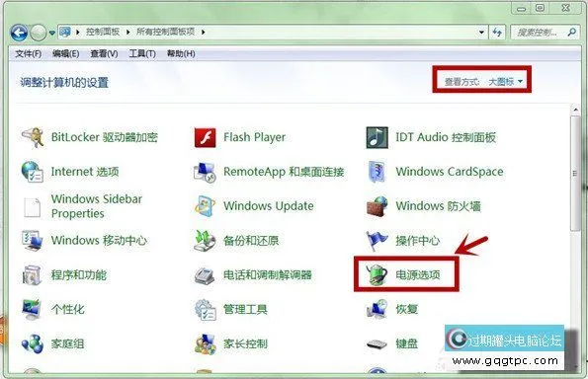The width and height of the screenshot is (588, 379).
Task: Open the 帮助(H) menu
Action: point(181,54)
